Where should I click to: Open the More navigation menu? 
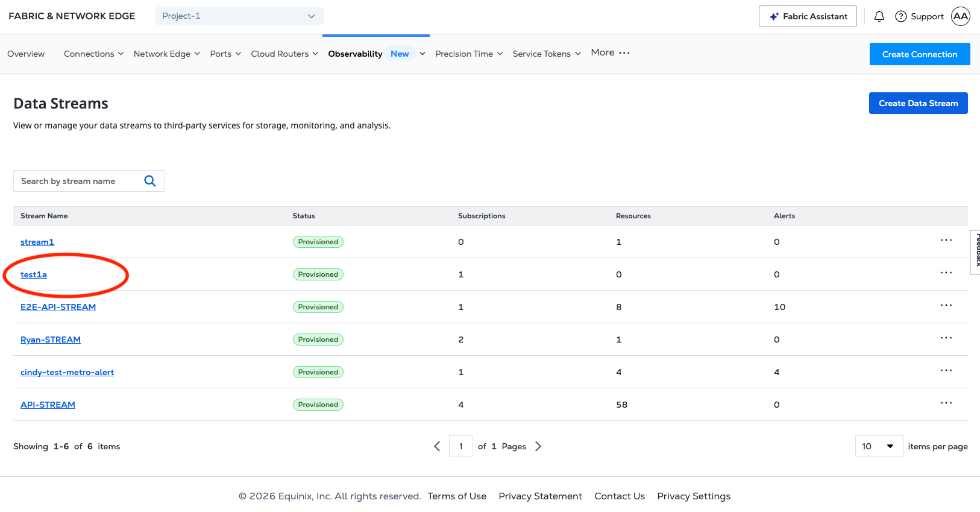tap(610, 53)
